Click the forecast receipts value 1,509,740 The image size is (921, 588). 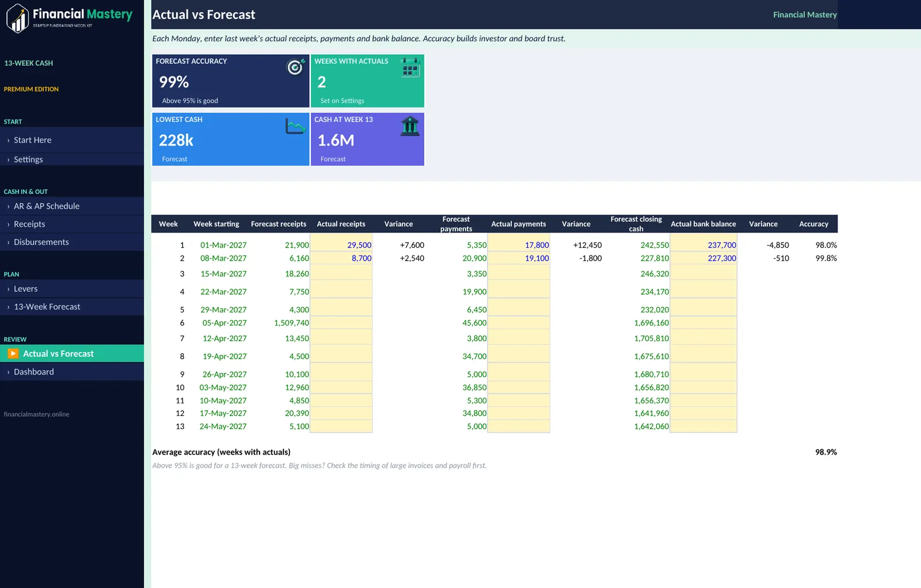[291, 323]
